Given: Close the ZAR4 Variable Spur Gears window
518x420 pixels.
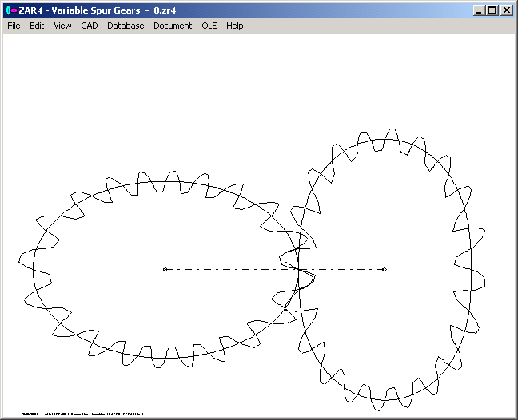Looking at the screenshot, I should point(507,10).
